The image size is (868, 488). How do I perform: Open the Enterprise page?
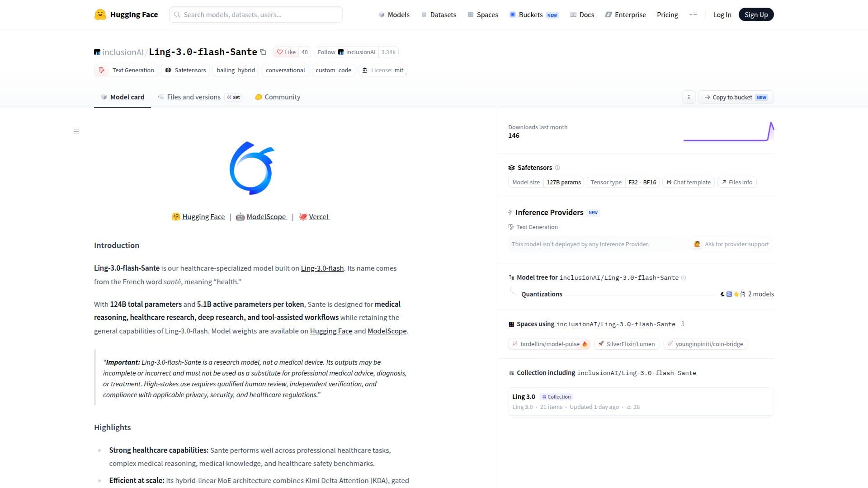(x=626, y=14)
